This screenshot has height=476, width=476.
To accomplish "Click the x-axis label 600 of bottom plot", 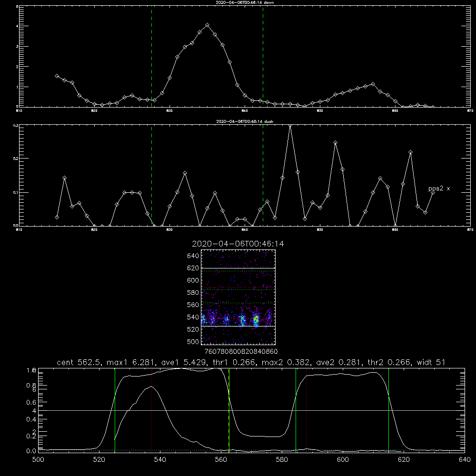I will 343,460.
